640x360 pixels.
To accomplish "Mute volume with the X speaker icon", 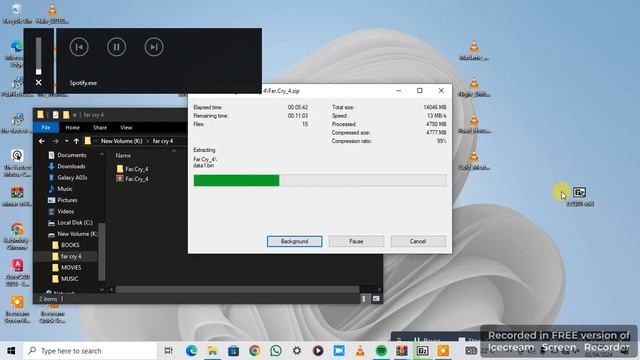I will click(x=38, y=82).
